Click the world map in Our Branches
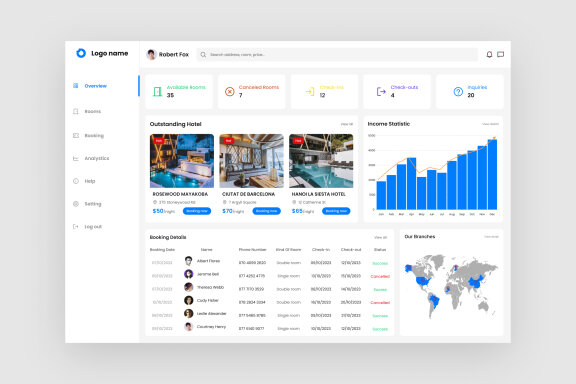This screenshot has width=576, height=384. pyautogui.click(x=451, y=286)
